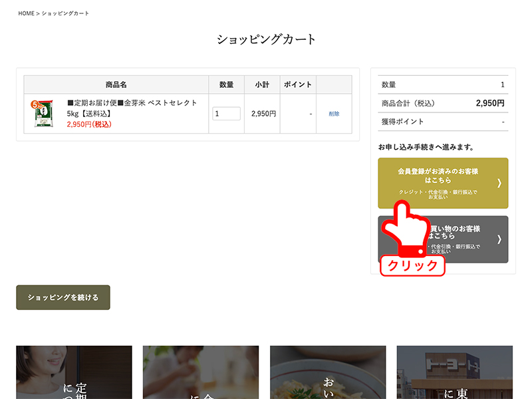Image resolution: width=532 pixels, height=399 pixels.
Task: Click the ショッピングカート breadcrumb text
Action: pyautogui.click(x=66, y=13)
